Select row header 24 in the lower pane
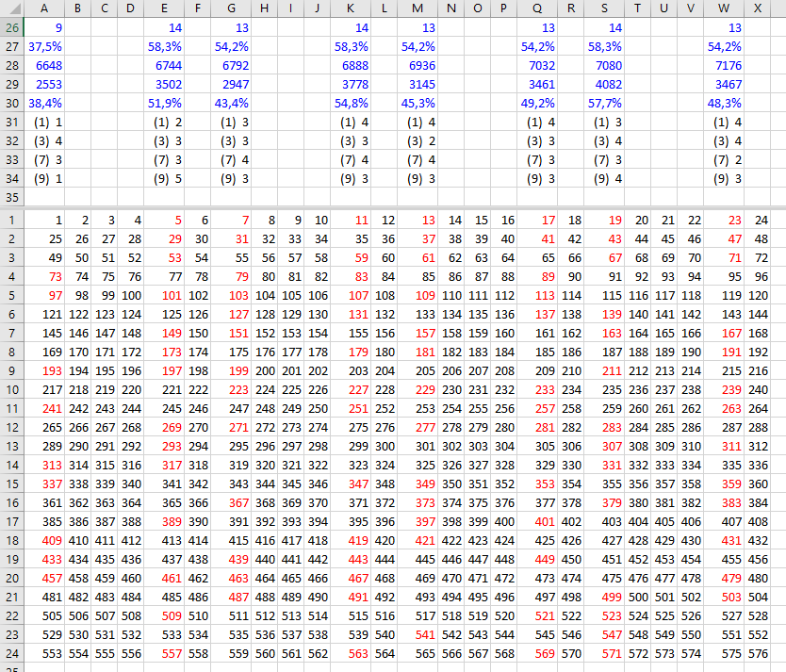 click(x=12, y=653)
